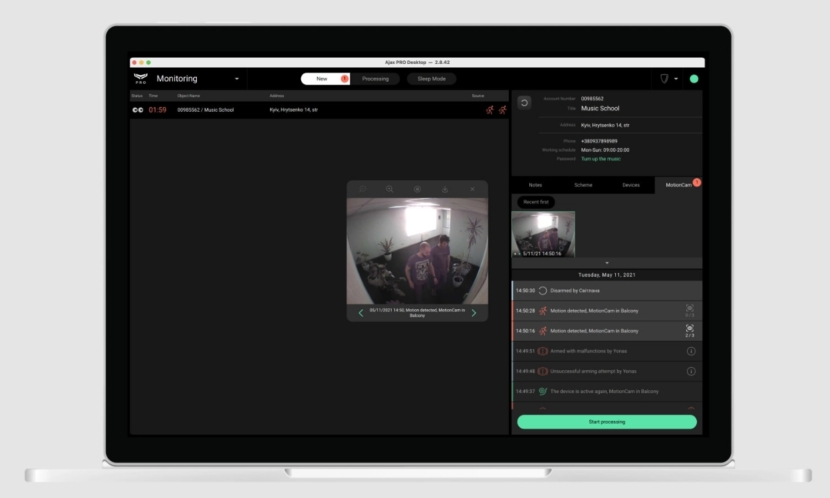Open the Devices tab
This screenshot has width=830, height=498.
[x=631, y=185]
